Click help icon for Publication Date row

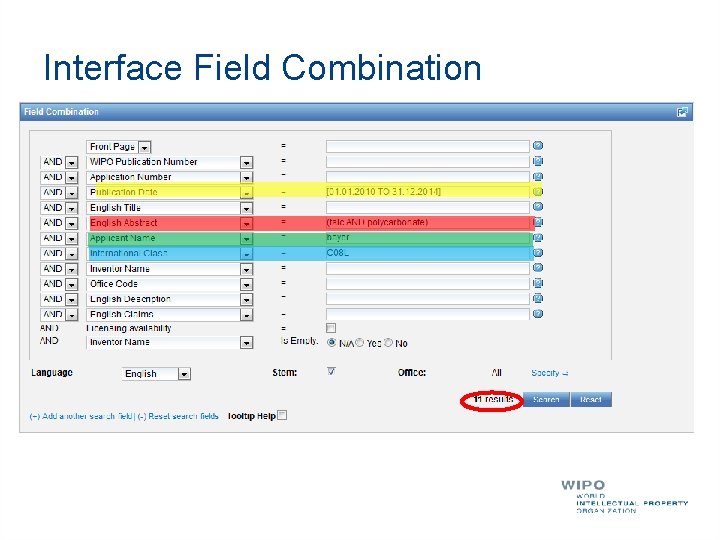point(538,191)
